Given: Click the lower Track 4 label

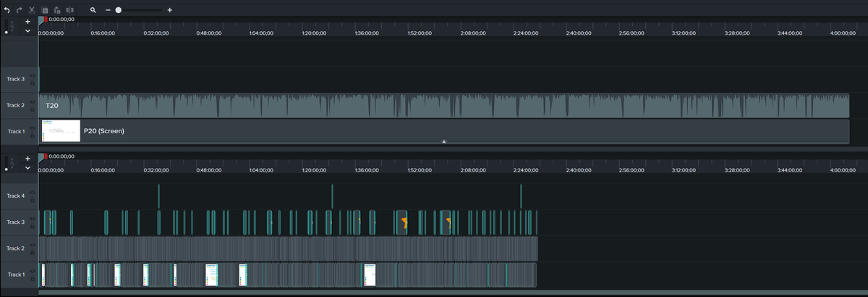Looking at the screenshot, I should (16, 196).
